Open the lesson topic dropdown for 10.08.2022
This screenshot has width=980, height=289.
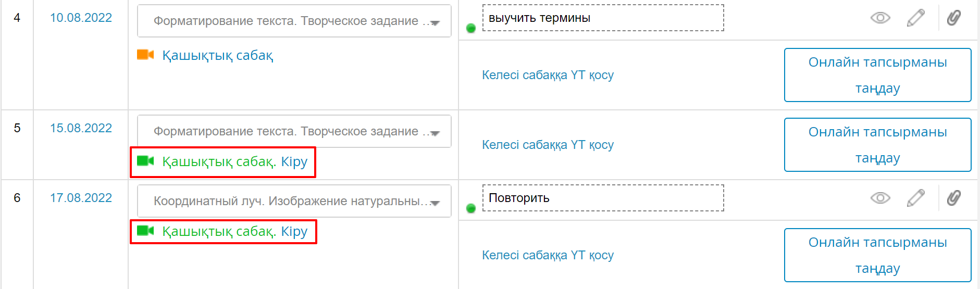click(x=435, y=22)
